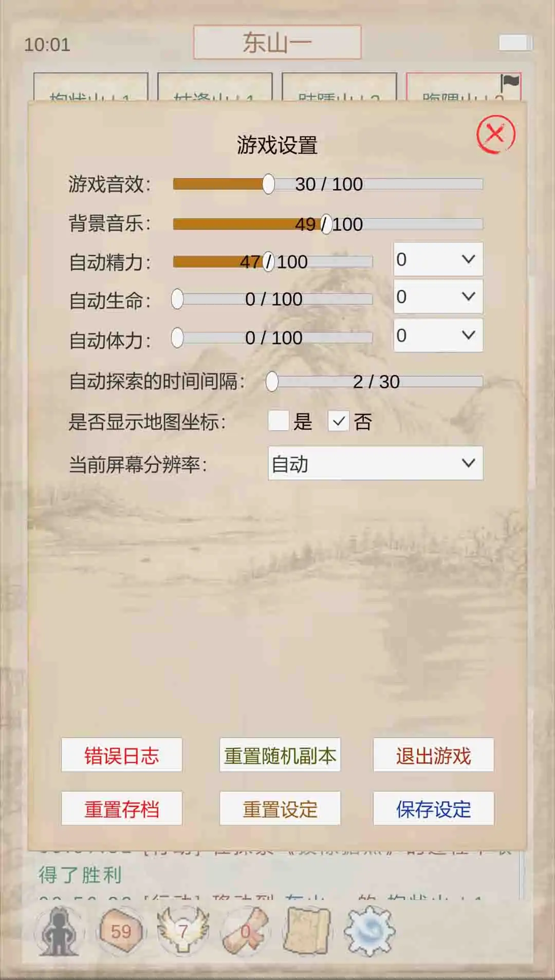555x980 pixels.
Task: Click the 游戏音效 slider handle
Action: [x=268, y=184]
